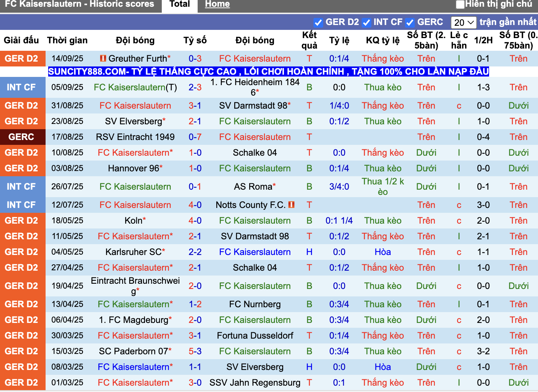Click the 0-4 halftime score on GERC row
Screen dimensions: 538x392
coord(483,137)
